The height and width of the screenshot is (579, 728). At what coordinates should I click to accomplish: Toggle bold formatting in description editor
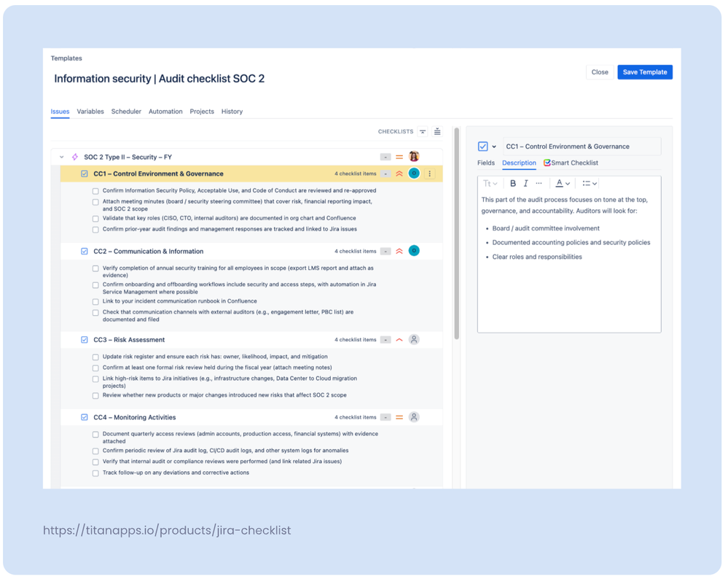pyautogui.click(x=512, y=184)
